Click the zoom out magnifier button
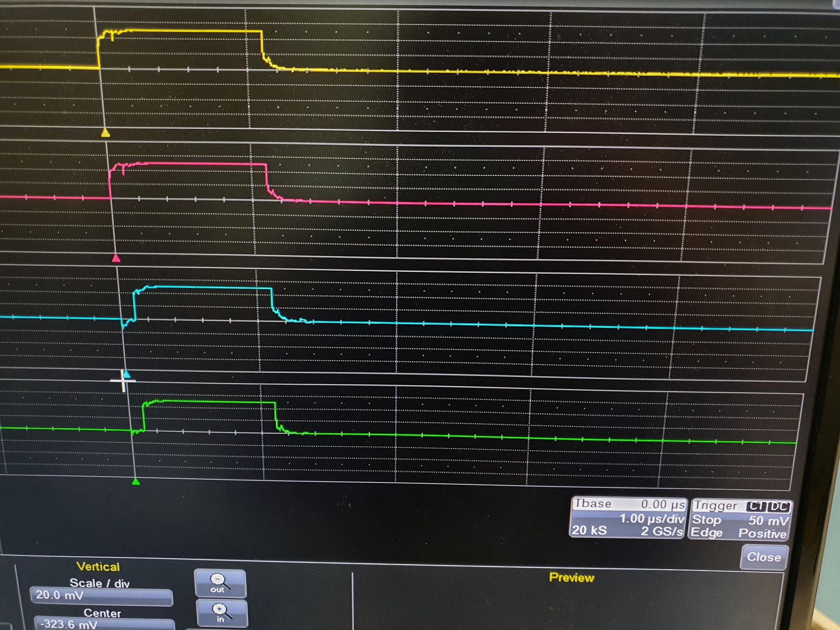The width and height of the screenshot is (840, 630). point(220,583)
